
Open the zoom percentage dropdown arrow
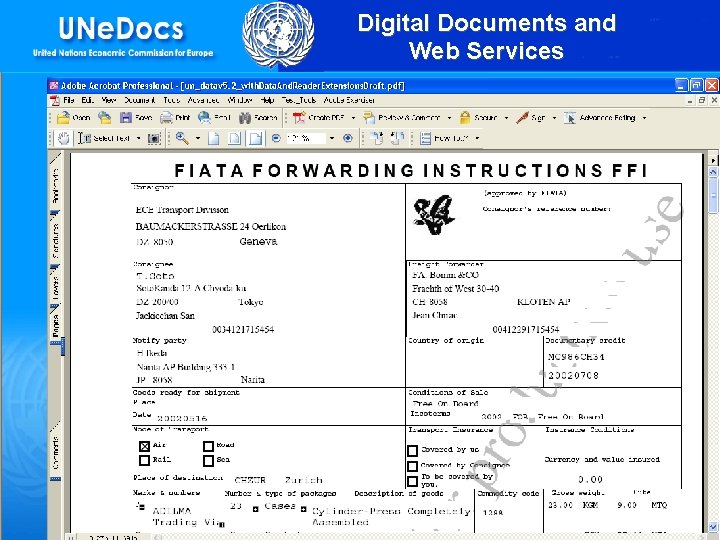[332, 138]
